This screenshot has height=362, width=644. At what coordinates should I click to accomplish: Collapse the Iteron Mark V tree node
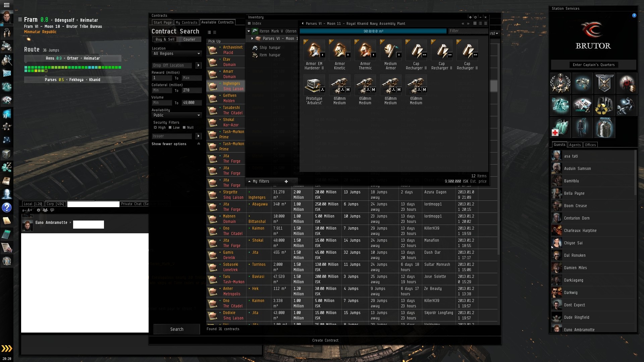(249, 31)
